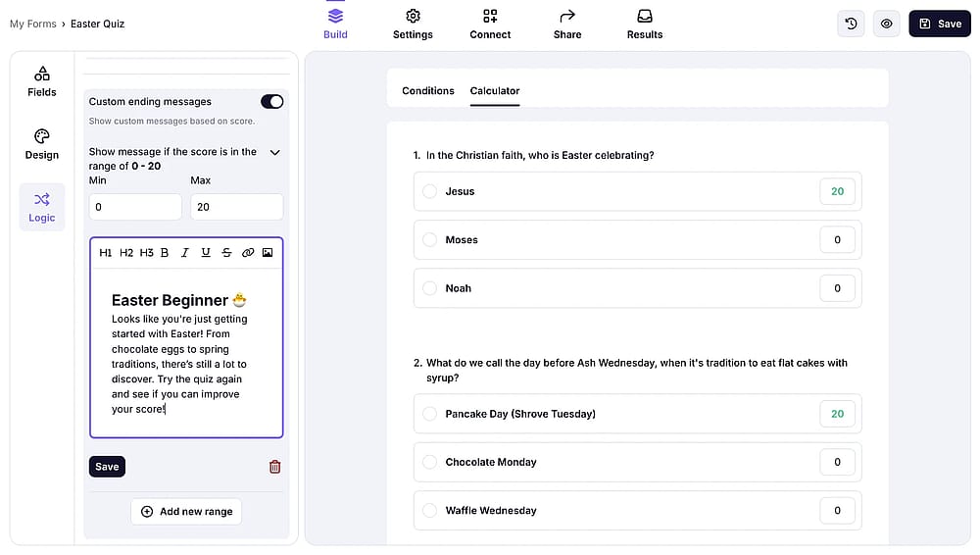Screen dimensions: 980x555
Task: Open the Logic sidebar panel
Action: tap(42, 207)
